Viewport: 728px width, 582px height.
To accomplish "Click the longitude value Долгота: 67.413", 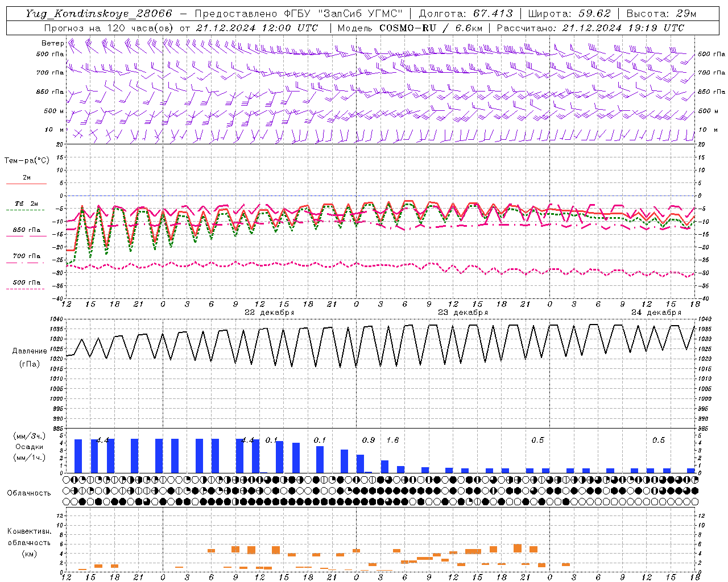I will point(466,14).
